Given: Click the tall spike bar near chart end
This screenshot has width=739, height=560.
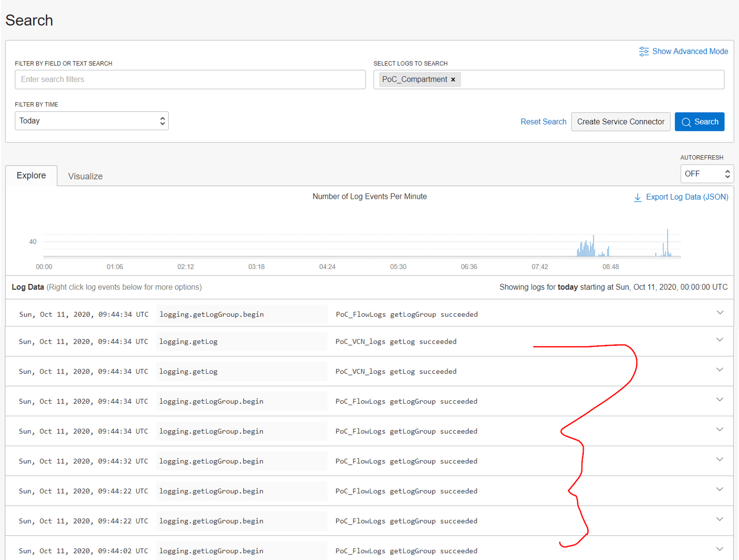Looking at the screenshot, I should (x=667, y=243).
